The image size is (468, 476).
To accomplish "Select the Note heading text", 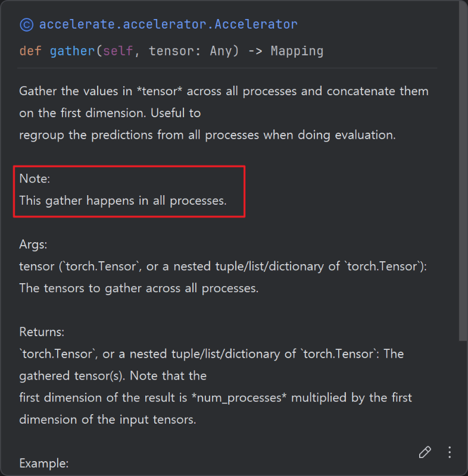I will click(x=33, y=178).
